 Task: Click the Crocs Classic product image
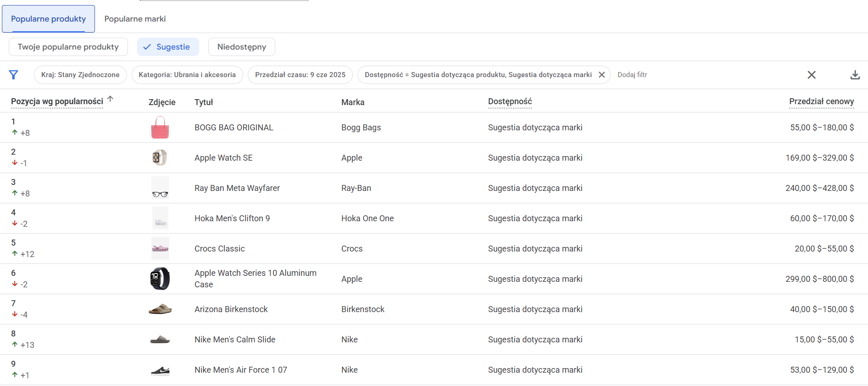pyautogui.click(x=160, y=249)
